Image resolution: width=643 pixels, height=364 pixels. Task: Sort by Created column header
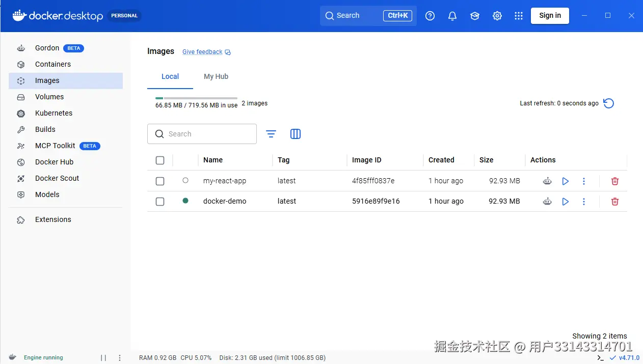(441, 160)
